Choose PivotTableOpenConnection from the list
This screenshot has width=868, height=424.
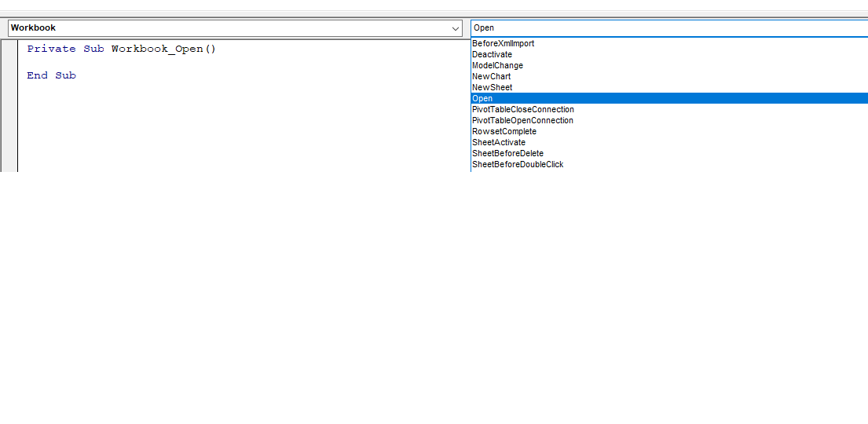[x=669, y=120]
